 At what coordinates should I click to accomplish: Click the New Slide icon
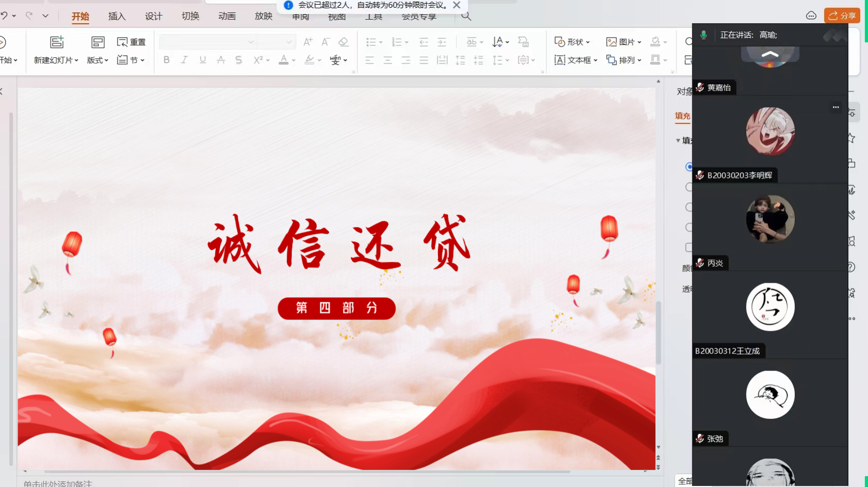(x=57, y=42)
